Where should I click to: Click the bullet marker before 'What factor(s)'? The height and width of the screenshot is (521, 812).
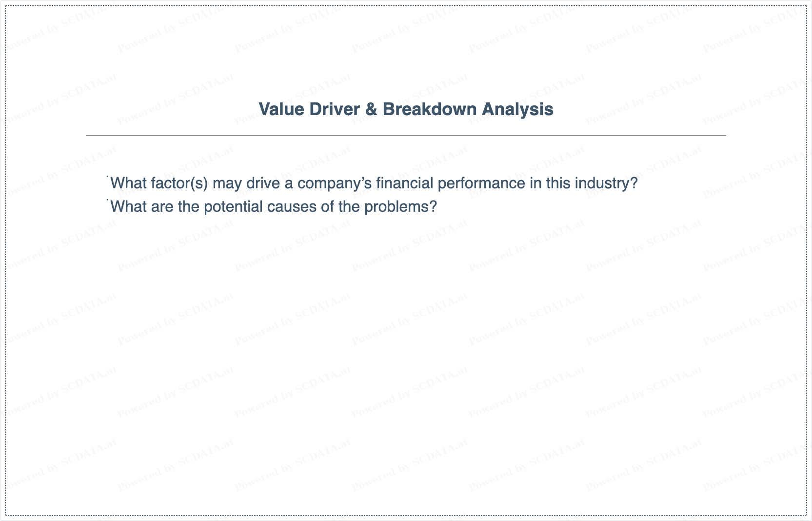107,177
